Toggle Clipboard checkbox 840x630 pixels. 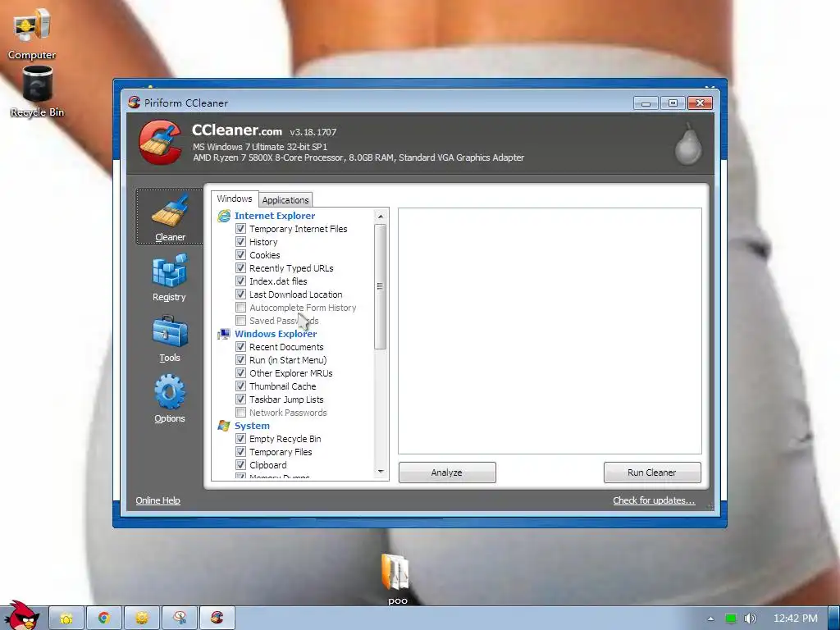point(240,465)
